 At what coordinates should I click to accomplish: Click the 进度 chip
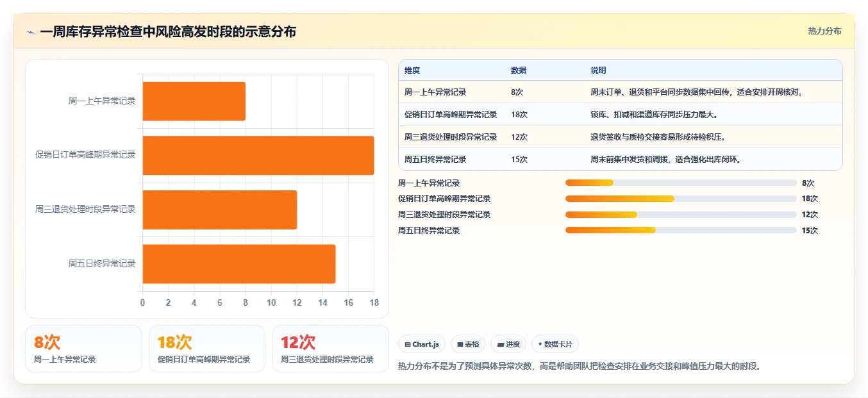(x=508, y=344)
